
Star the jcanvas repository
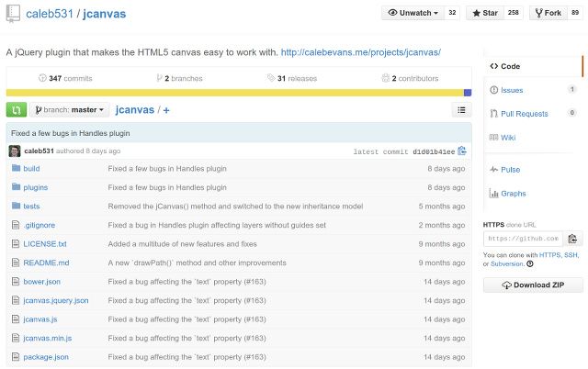click(x=485, y=13)
